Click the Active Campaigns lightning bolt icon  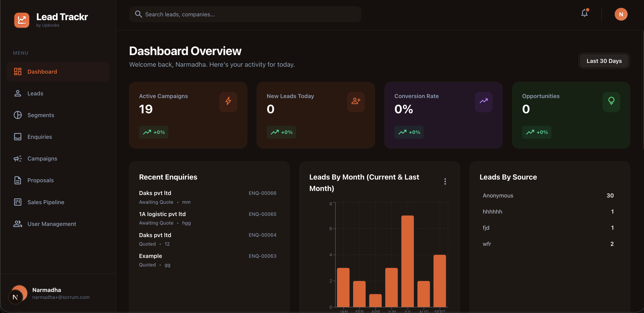228,101
